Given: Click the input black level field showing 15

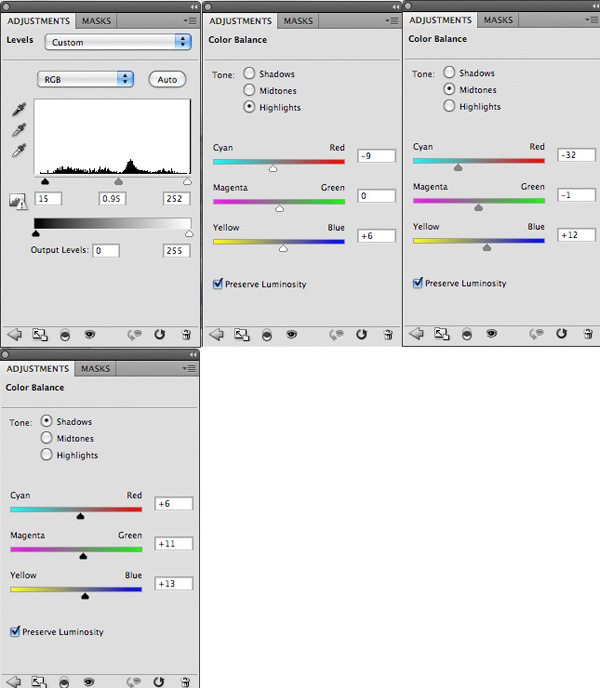Looking at the screenshot, I should (48, 199).
